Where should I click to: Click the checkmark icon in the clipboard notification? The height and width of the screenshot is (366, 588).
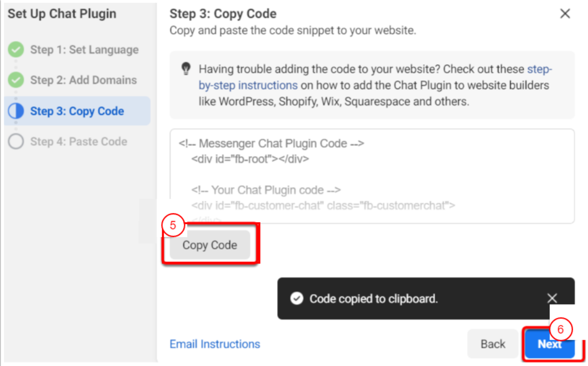(296, 299)
